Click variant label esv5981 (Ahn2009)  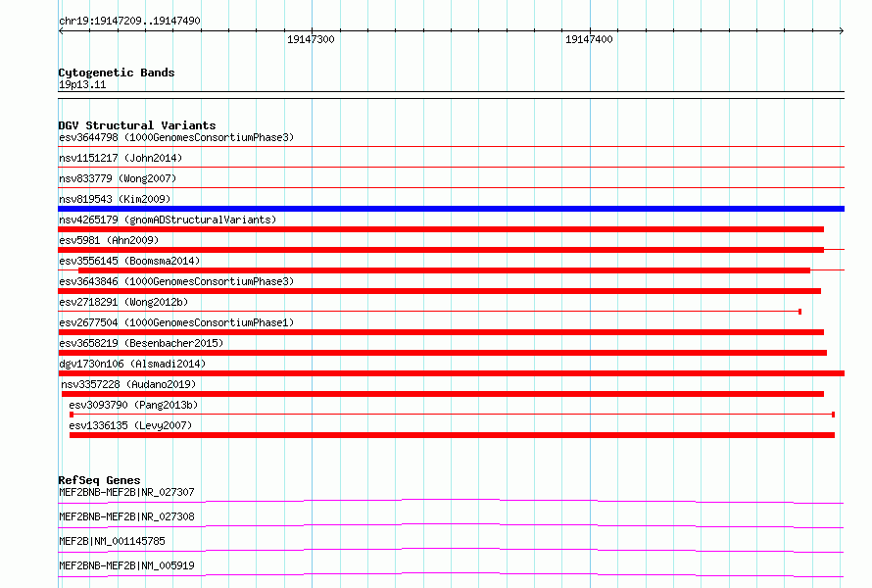[x=109, y=240]
